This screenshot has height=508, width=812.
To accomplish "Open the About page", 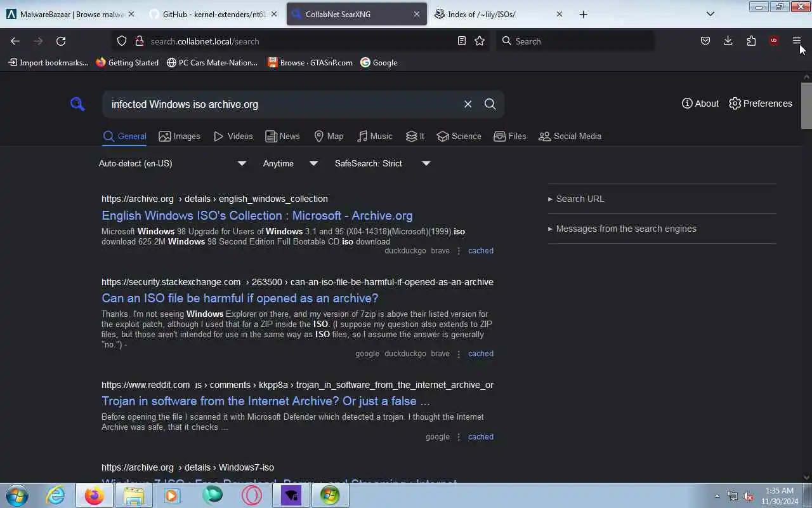I will click(x=700, y=104).
